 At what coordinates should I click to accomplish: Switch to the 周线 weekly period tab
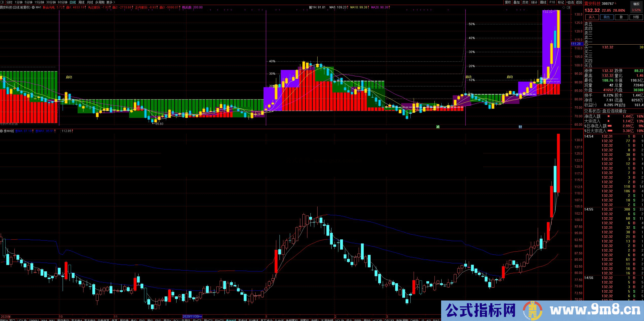[81, 2]
